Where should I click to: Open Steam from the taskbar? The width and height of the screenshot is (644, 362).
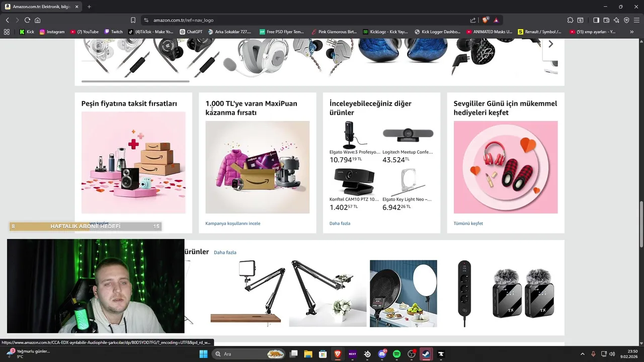point(426,354)
